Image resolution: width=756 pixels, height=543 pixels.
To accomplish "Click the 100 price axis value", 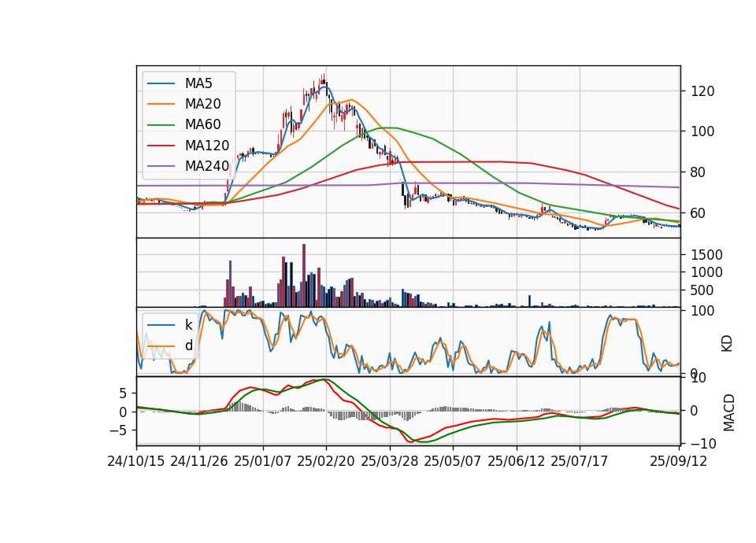I will pyautogui.click(x=703, y=131).
